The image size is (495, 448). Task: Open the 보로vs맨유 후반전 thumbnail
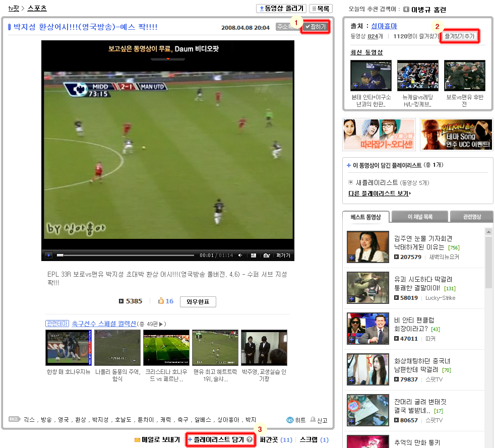pyautogui.click(x=464, y=76)
